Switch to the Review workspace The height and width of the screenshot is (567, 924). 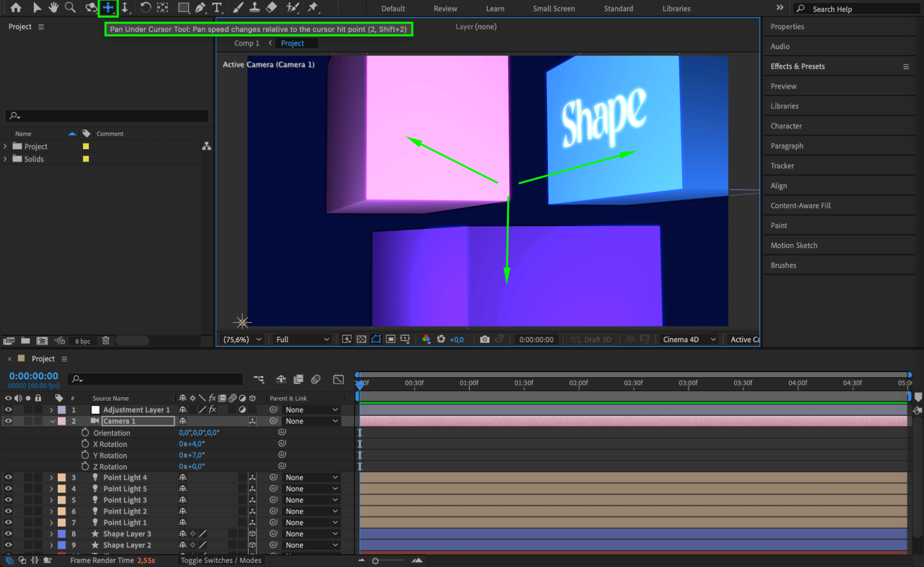(445, 8)
